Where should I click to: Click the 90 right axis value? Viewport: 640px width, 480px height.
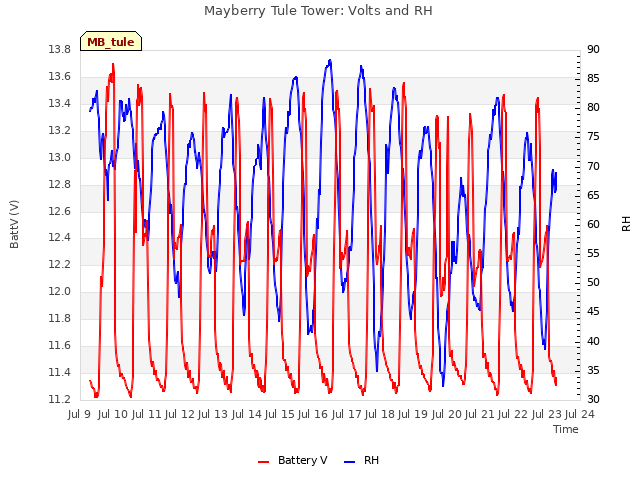[593, 49]
